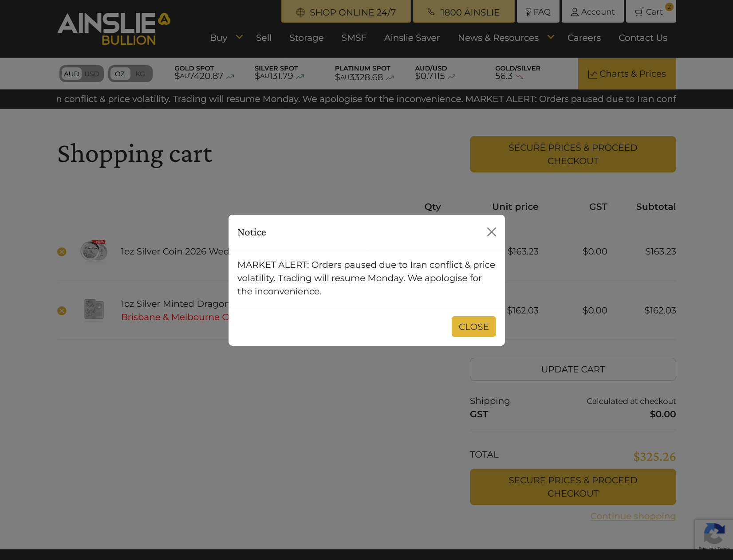Open the 1oz Silver Minted Dragon product link

click(175, 304)
